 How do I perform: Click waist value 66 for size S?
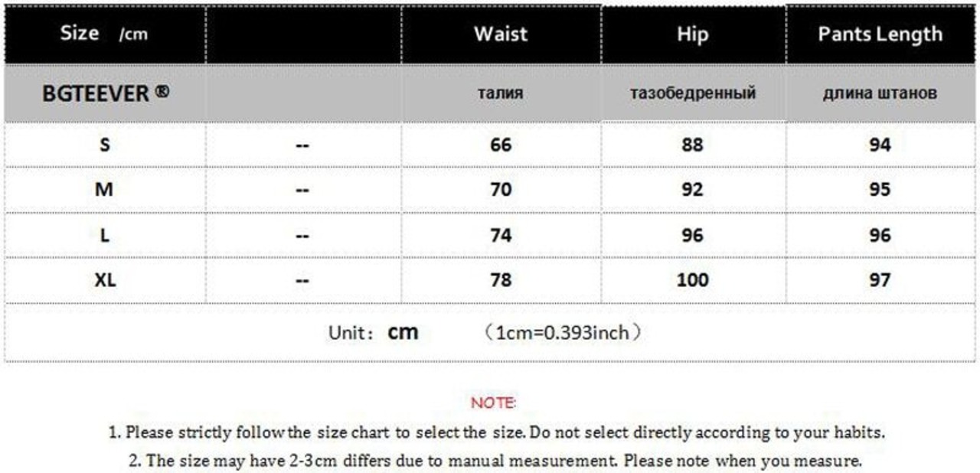click(501, 145)
